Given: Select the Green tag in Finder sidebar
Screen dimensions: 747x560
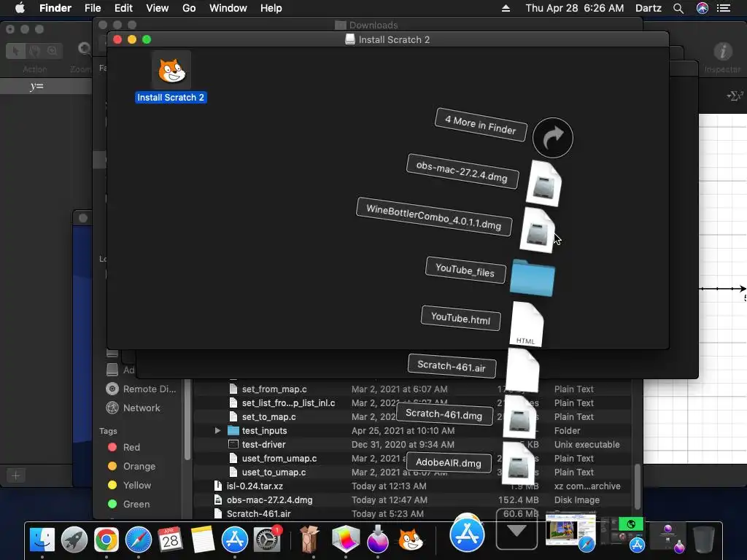Looking at the screenshot, I should 129,504.
